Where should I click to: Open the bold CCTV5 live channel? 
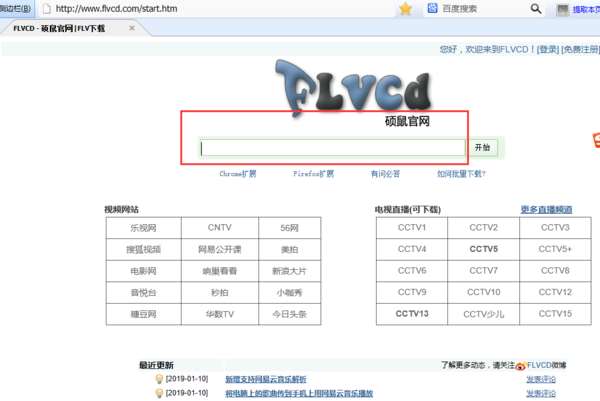click(x=484, y=249)
